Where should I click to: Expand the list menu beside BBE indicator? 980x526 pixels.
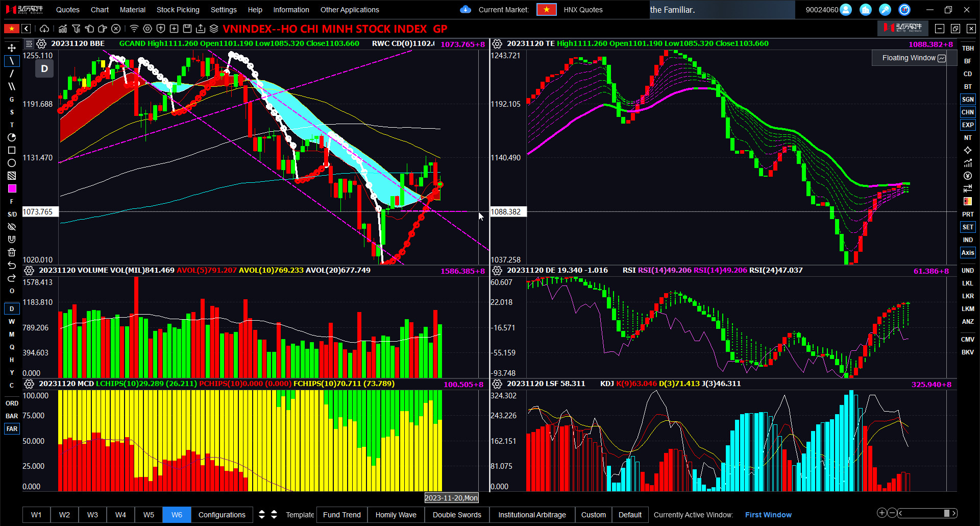click(x=29, y=44)
